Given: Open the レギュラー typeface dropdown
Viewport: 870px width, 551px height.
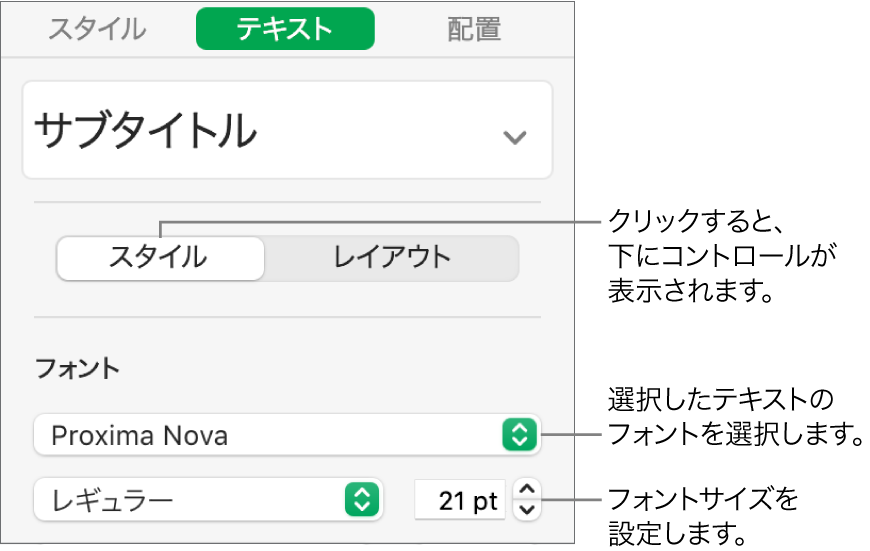Looking at the screenshot, I should pyautogui.click(x=208, y=499).
